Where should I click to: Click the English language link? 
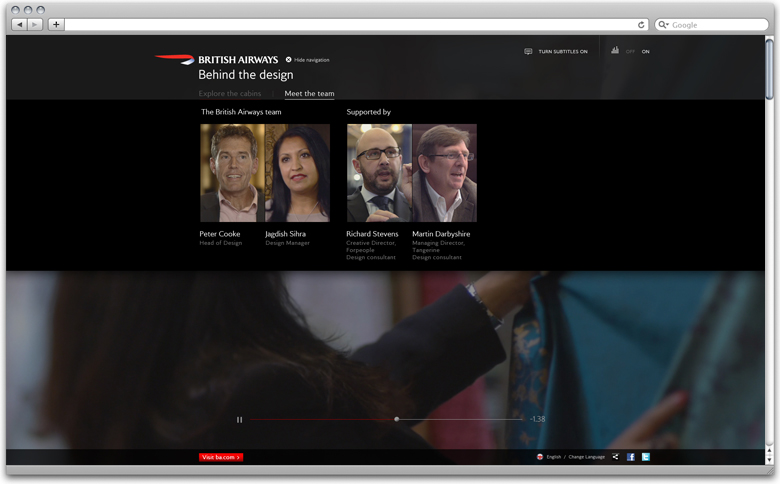(x=554, y=457)
